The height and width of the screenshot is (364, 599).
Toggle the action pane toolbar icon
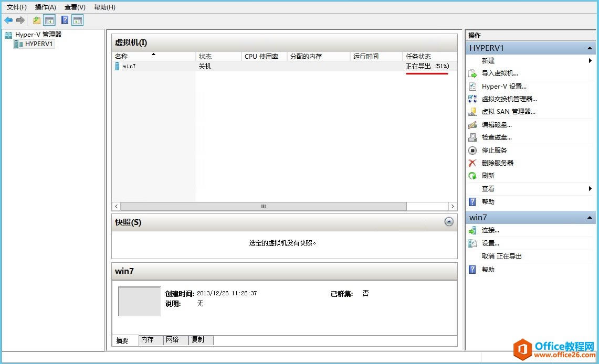point(78,20)
